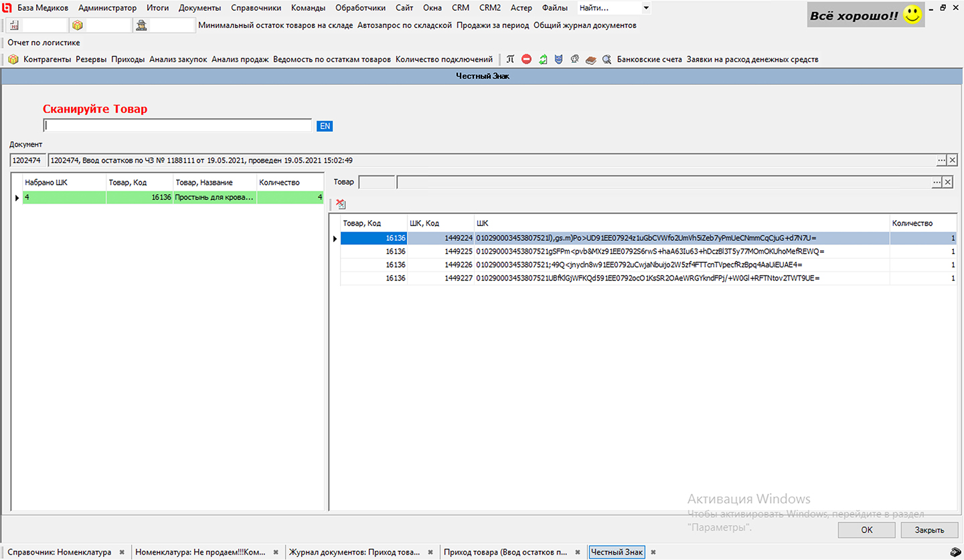Viewport: 964px width, 560px height.
Task: Click the Pi symbol toolbar icon
Action: point(510,60)
